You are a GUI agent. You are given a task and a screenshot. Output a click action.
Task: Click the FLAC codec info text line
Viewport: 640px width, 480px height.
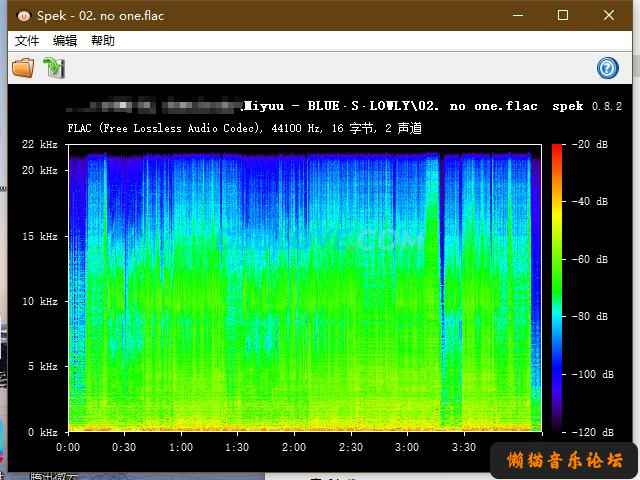pyautogui.click(x=244, y=129)
